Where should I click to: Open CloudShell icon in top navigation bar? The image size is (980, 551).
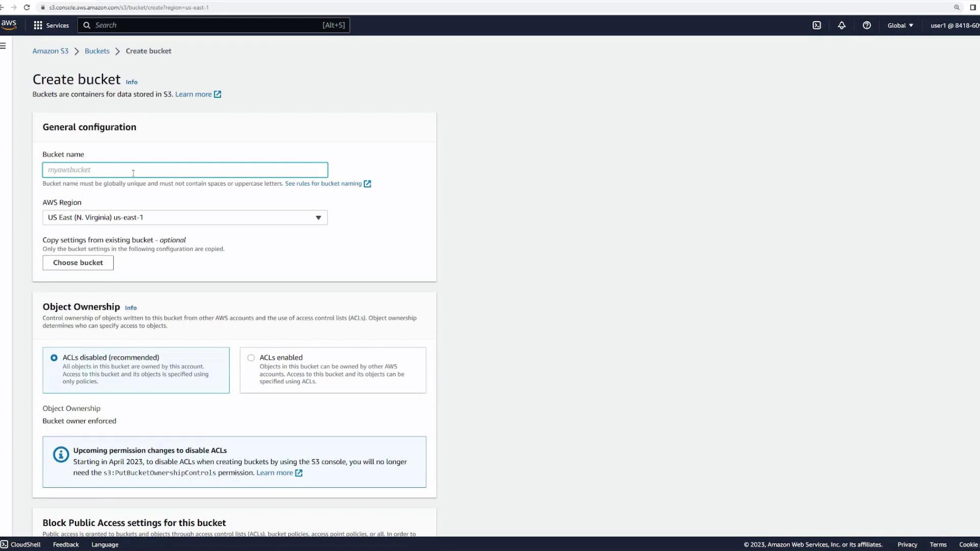[x=817, y=26]
